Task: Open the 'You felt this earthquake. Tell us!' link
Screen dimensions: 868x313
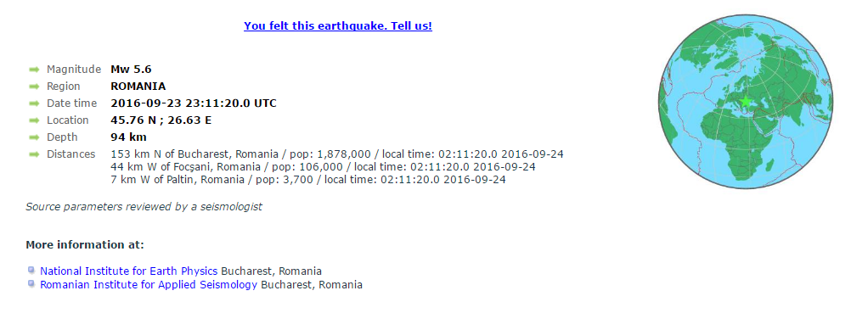Action: click(x=338, y=26)
